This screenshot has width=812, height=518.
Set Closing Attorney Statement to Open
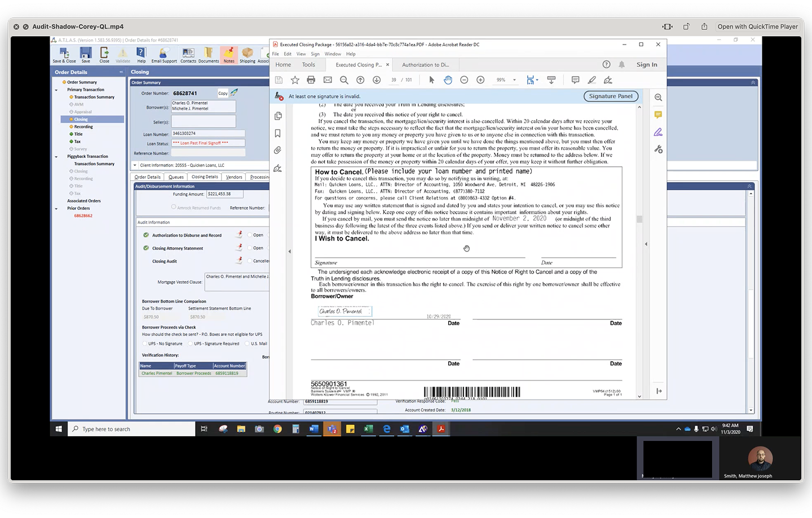coord(249,247)
